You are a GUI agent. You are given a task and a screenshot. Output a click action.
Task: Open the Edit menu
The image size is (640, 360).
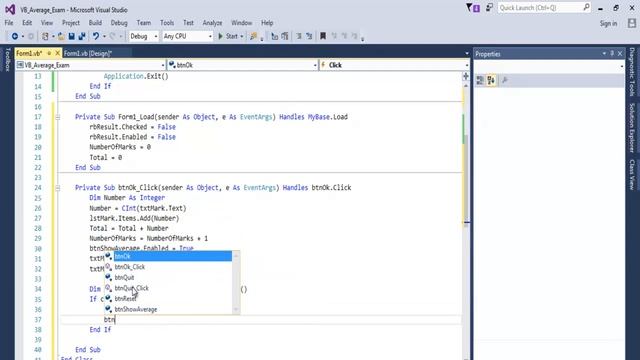pos(27,23)
